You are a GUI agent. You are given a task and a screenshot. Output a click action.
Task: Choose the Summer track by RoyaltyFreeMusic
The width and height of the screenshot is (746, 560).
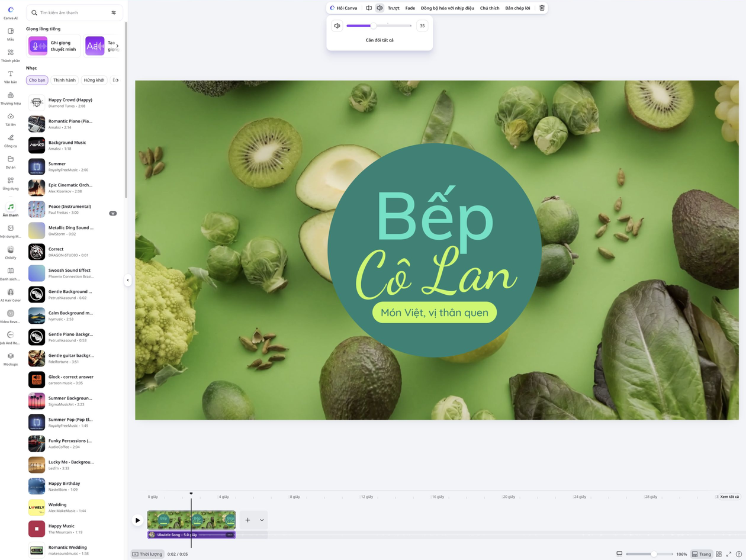point(72,167)
